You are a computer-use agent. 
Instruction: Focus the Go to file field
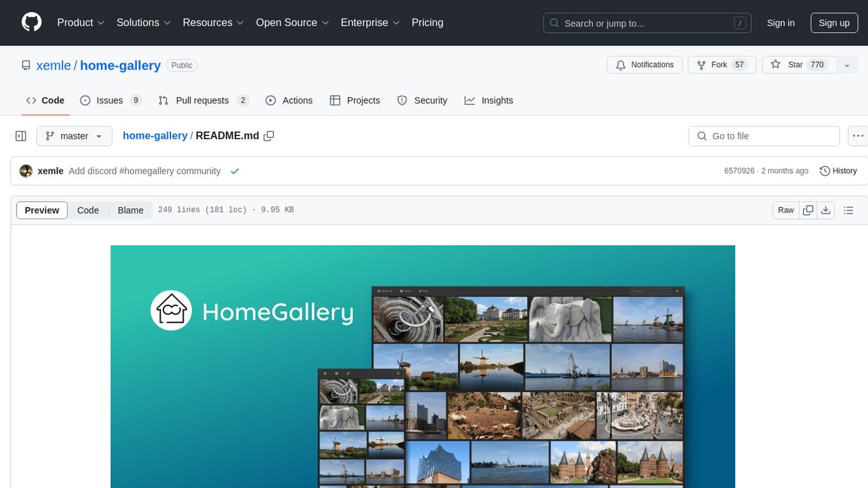pyautogui.click(x=764, y=136)
